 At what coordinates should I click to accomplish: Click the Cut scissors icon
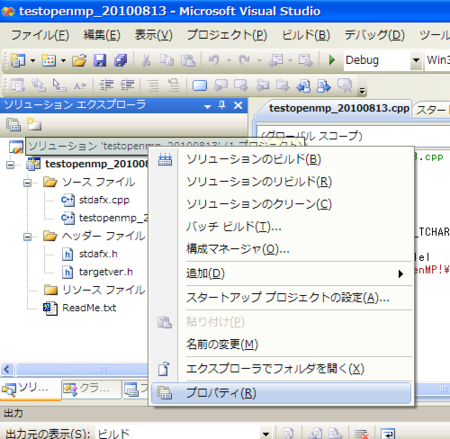coord(146,60)
